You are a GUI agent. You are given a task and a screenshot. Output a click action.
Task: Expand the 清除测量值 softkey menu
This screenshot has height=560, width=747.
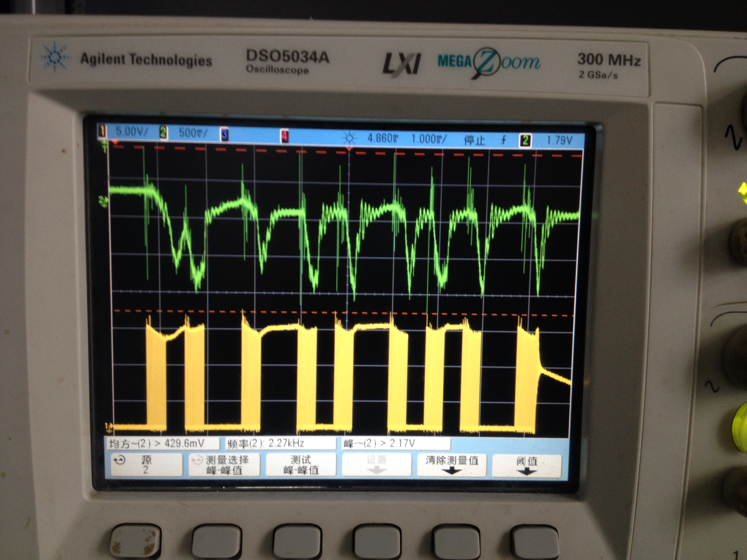coord(452,465)
